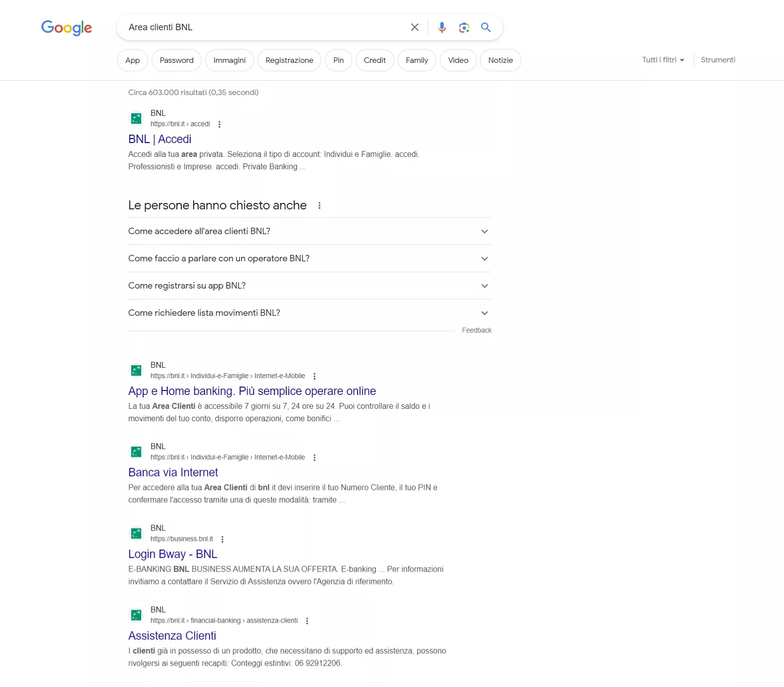
Task: Open the 'BNL | Accedi' result link
Action: (x=160, y=139)
